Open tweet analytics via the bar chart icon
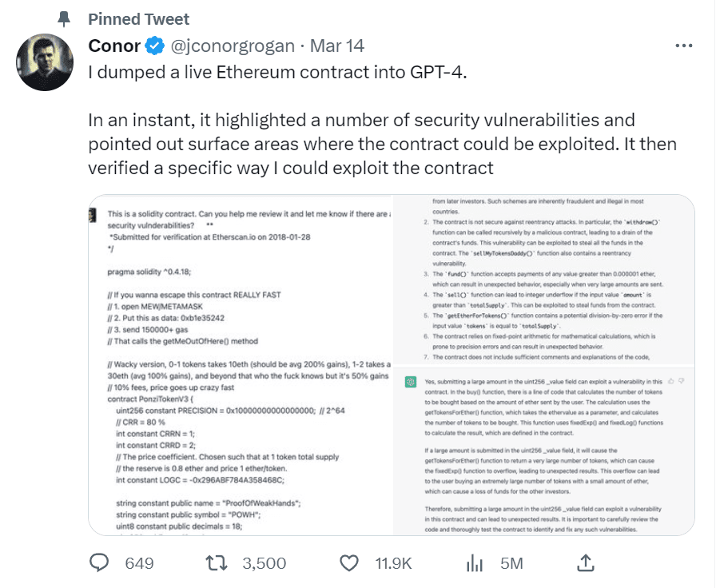 click(x=474, y=563)
